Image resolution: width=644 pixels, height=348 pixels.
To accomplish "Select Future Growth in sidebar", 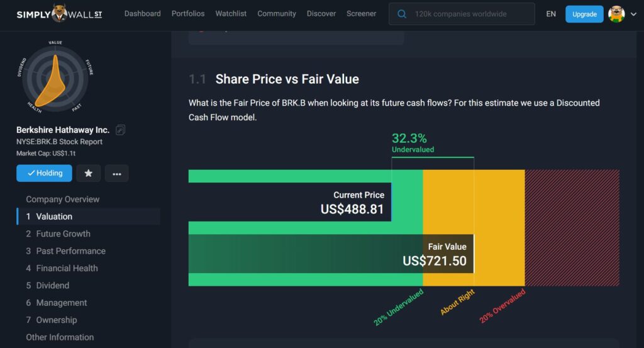I will [63, 233].
